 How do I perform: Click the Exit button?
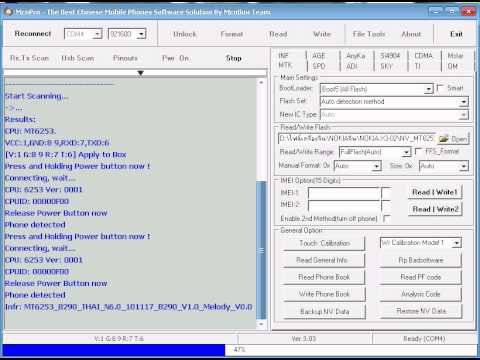pyautogui.click(x=456, y=34)
